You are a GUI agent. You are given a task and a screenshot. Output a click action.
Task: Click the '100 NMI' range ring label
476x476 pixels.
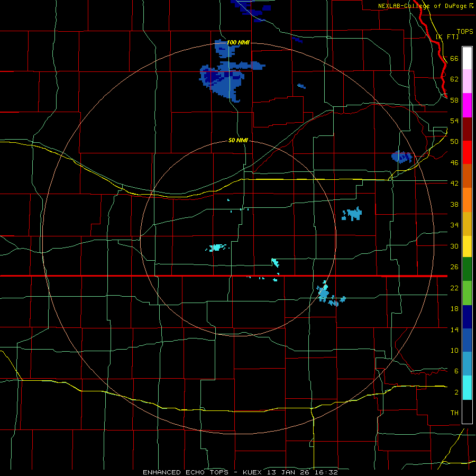click(x=238, y=42)
